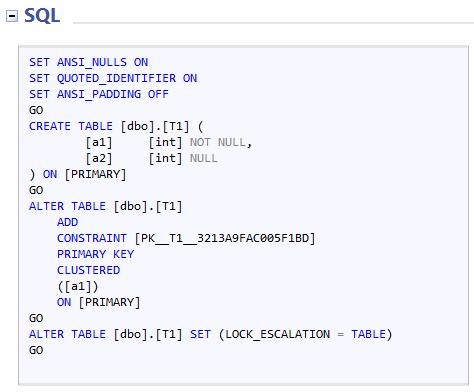Click the [a2] column definition line

[x=151, y=158]
